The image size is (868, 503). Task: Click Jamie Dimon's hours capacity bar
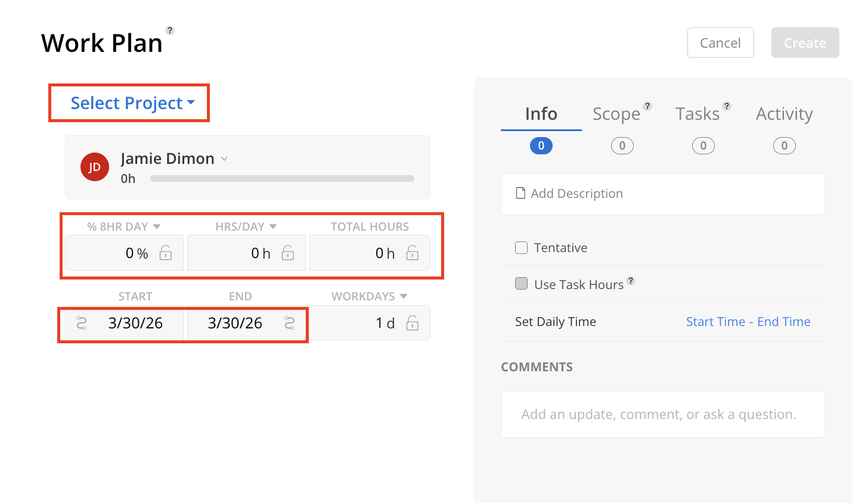click(282, 179)
